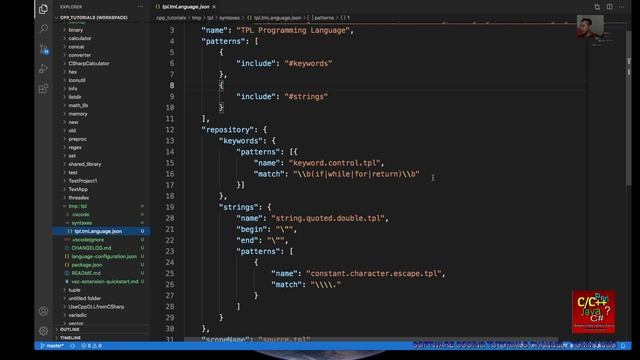
Task: Open the Explorer view in the activity bar
Action: click(x=43, y=9)
